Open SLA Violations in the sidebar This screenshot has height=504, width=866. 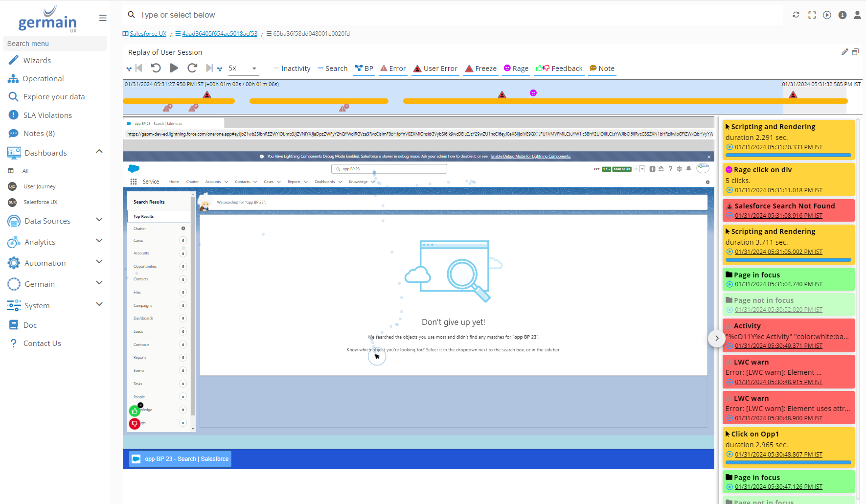[x=47, y=115]
